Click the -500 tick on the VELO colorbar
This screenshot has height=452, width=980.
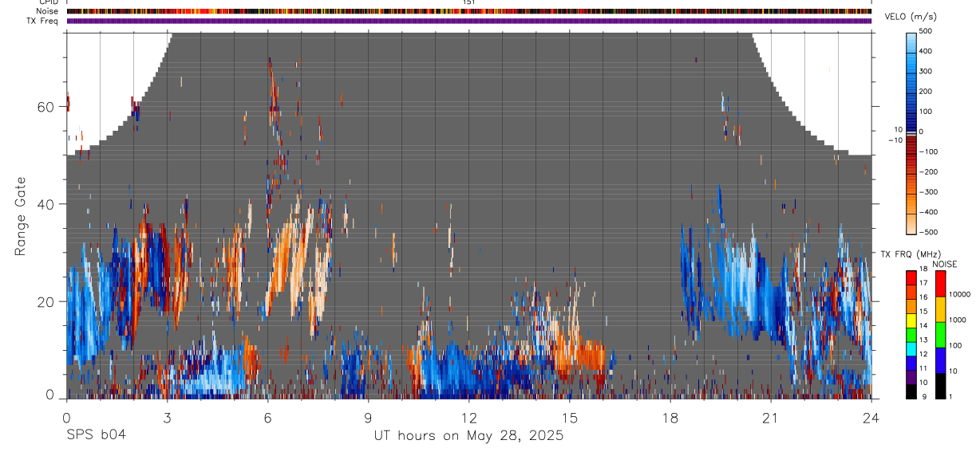tap(928, 232)
